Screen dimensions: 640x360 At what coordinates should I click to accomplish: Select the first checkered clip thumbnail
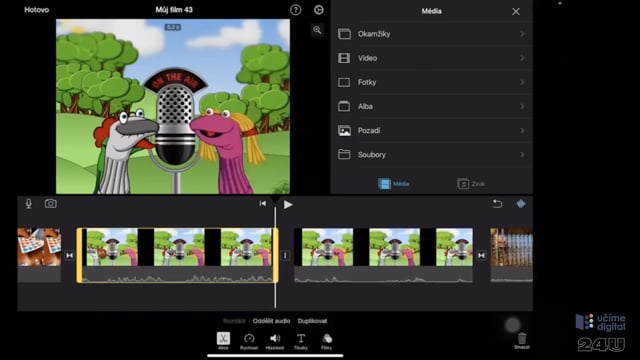(x=39, y=255)
